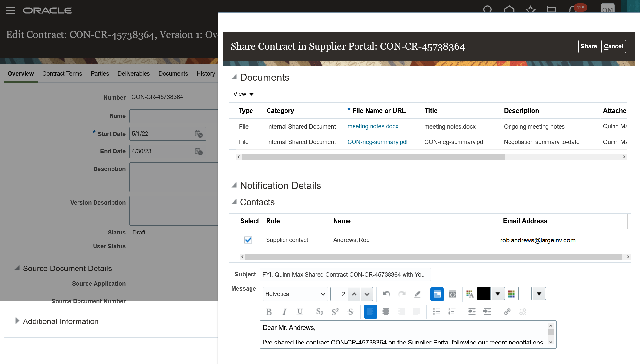Click the black foreground color swatch
Screen dimensions: 640x364
click(x=484, y=294)
